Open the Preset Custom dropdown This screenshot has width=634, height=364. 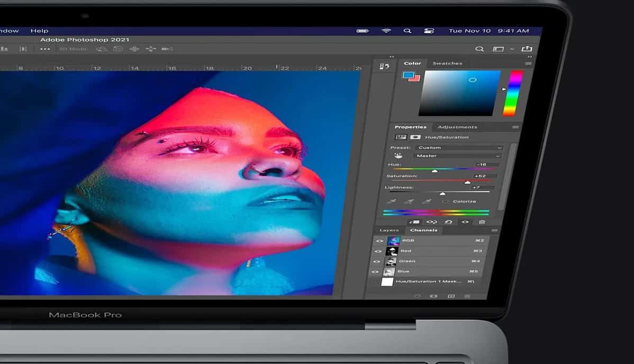[458, 147]
